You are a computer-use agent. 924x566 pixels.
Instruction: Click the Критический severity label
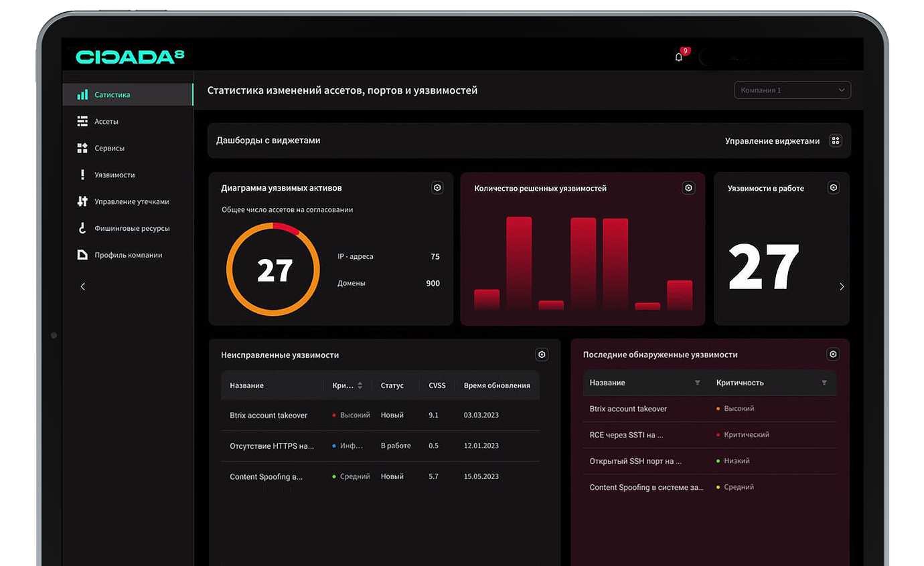pyautogui.click(x=747, y=435)
